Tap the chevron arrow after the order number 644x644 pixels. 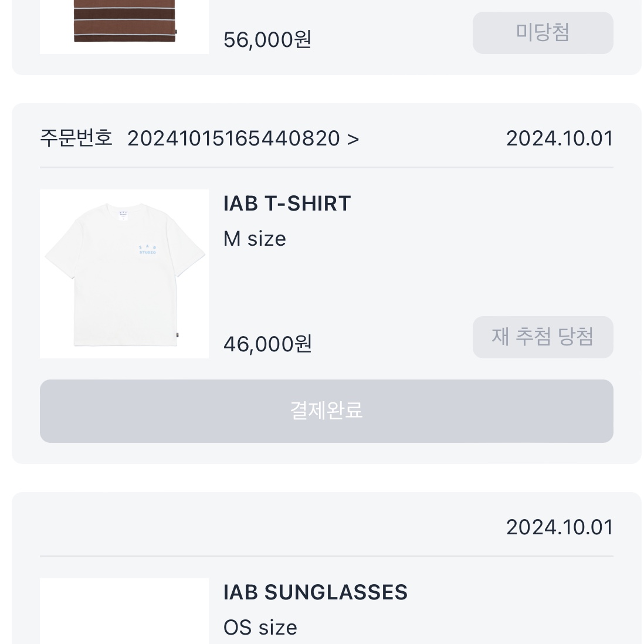(x=353, y=139)
